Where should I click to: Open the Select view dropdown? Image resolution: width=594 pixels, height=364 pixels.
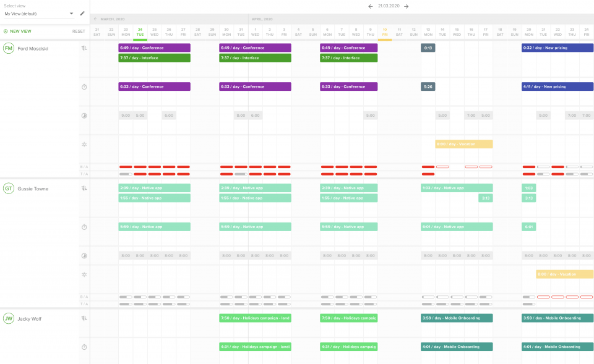[38, 14]
